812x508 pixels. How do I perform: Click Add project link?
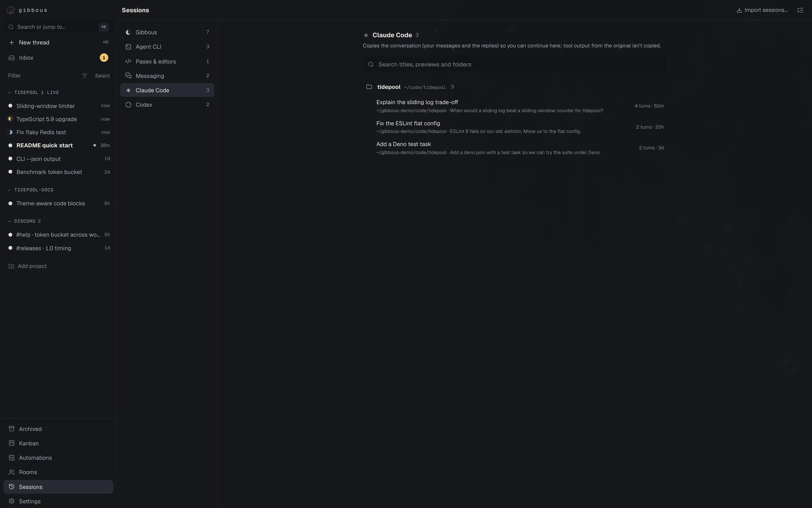pos(28,266)
